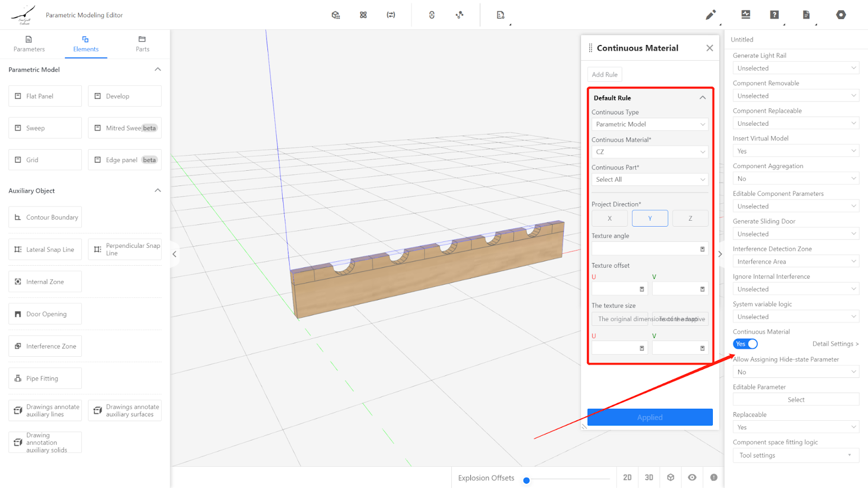Screen dimensions: 868x488
Task: Select Y as the project direction
Action: 650,219
